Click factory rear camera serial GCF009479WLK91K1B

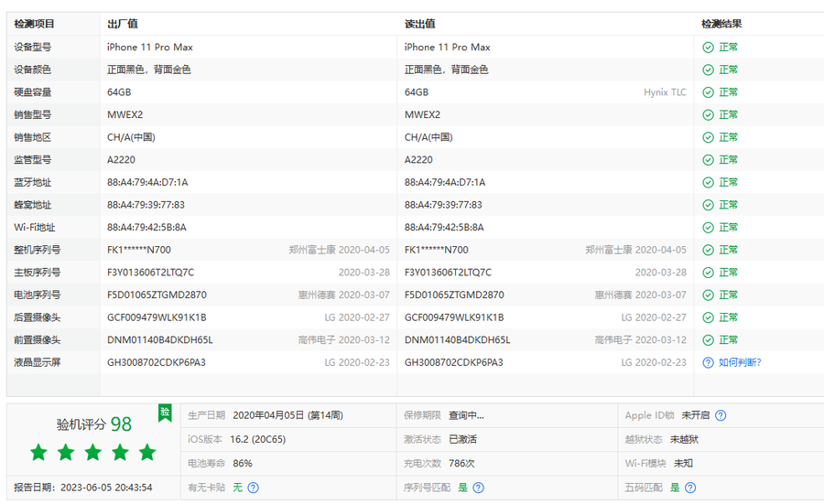pos(157,318)
